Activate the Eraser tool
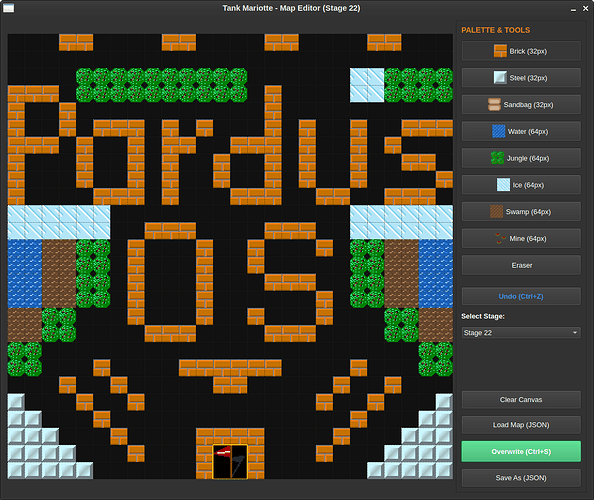This screenshot has height=500, width=594. [521, 265]
